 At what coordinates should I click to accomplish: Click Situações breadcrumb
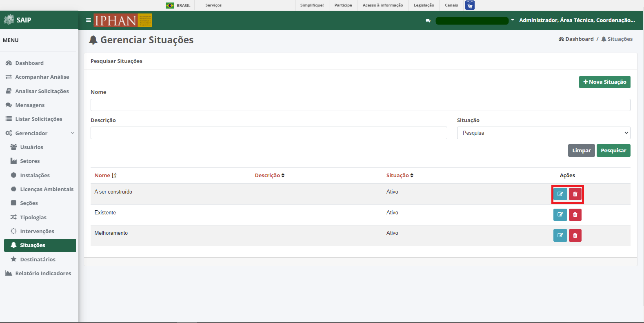[x=617, y=39]
